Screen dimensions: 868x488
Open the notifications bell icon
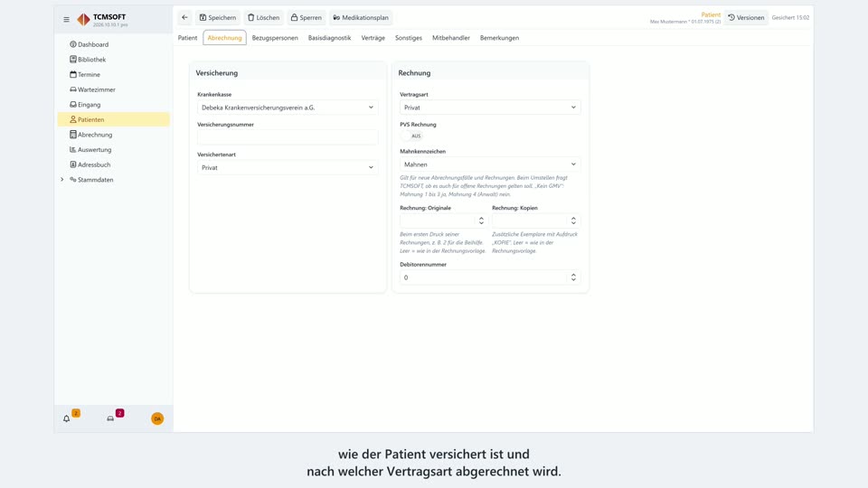click(66, 418)
